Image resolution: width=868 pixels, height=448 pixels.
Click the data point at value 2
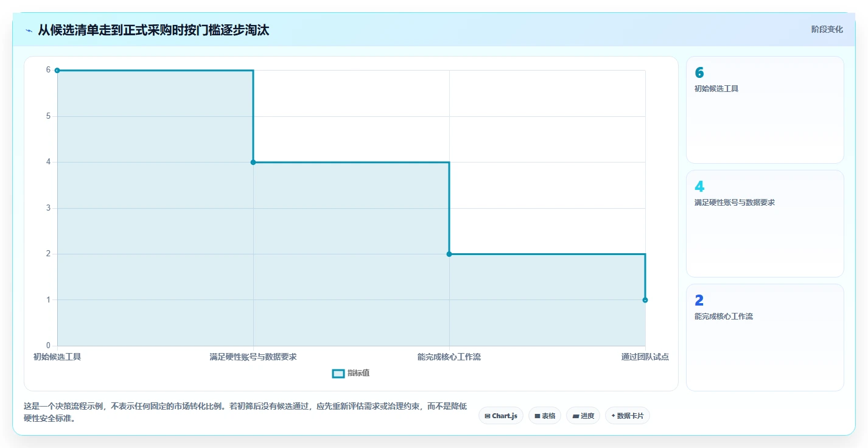[449, 254]
